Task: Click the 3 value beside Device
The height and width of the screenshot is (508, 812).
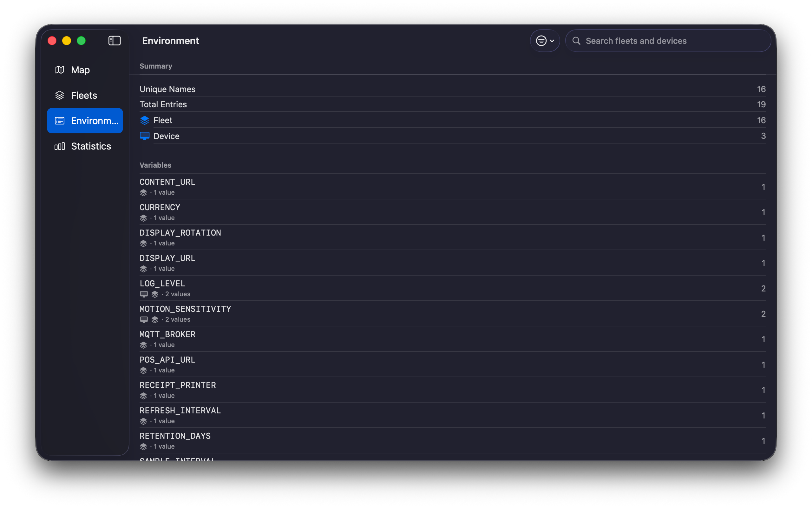Action: [763, 136]
